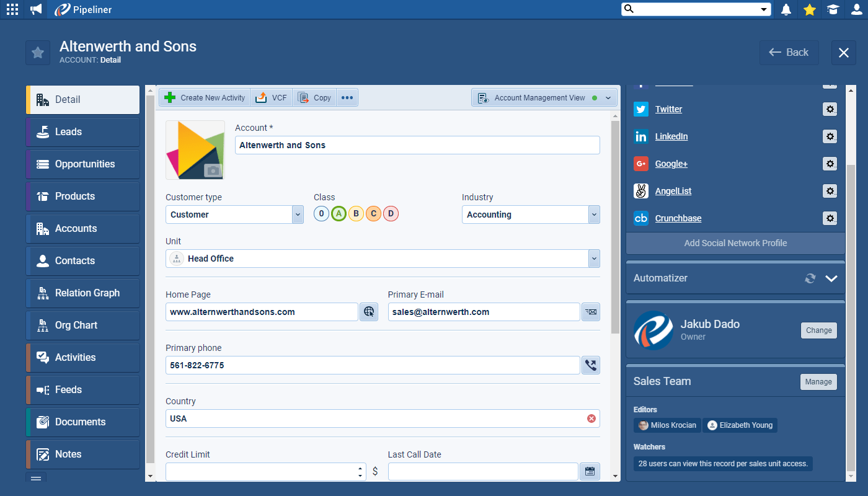Screen dimensions: 868x496
Task: Click the phone dial icon beside Primary phone
Action: 590,365
